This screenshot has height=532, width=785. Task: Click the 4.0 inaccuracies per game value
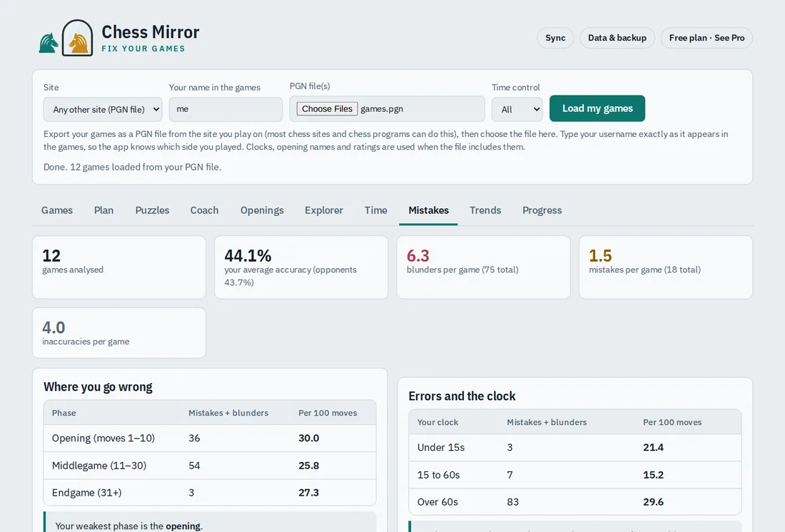(x=54, y=327)
